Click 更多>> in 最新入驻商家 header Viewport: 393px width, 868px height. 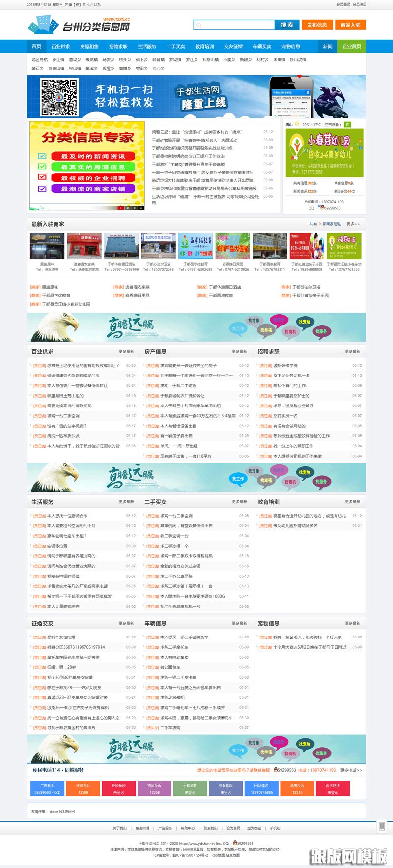pos(353,224)
